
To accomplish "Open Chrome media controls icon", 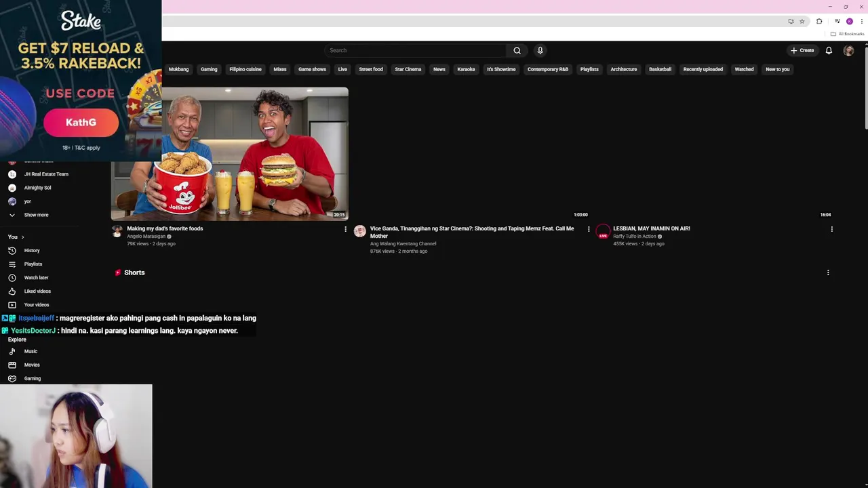I will coord(837,21).
